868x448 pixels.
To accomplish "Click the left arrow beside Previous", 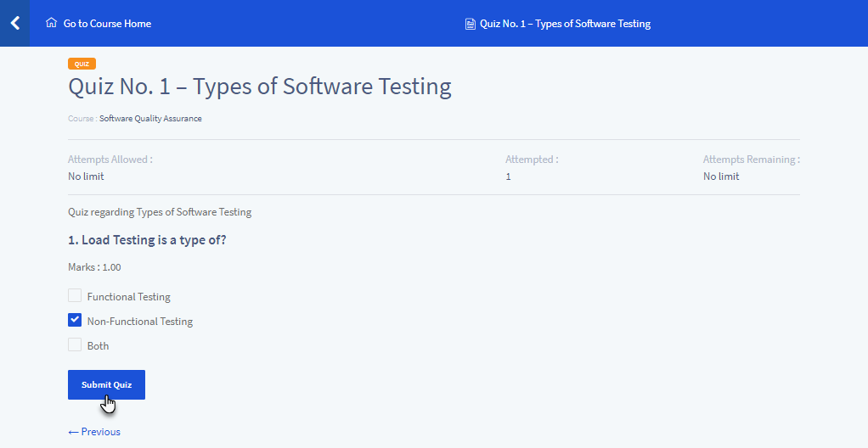I will (73, 432).
